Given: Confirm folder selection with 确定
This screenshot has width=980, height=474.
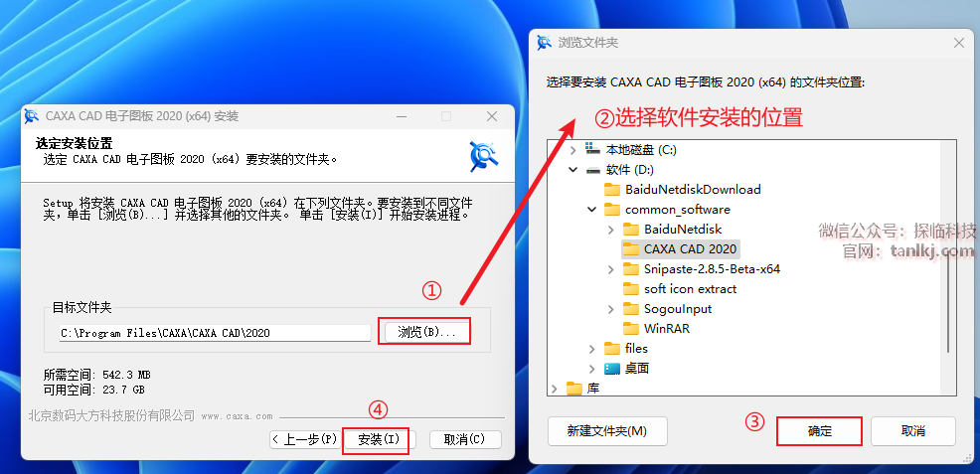Looking at the screenshot, I should (x=819, y=431).
